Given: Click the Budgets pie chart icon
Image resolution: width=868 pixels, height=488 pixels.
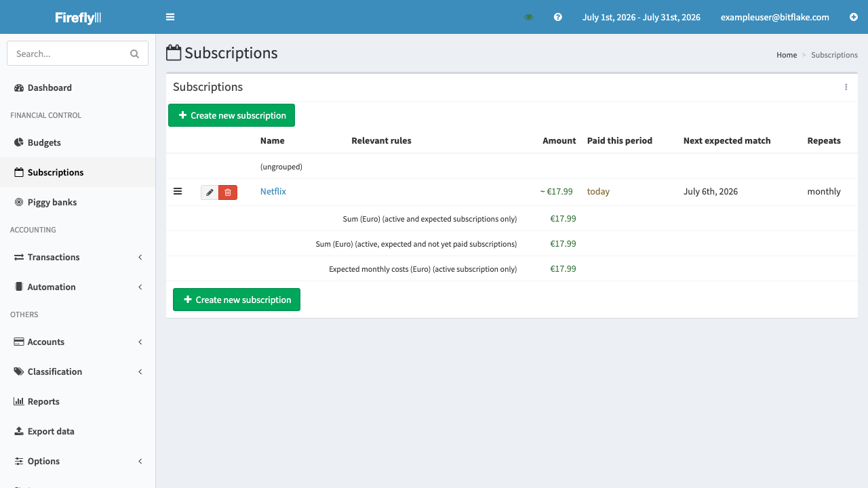Looking at the screenshot, I should [x=19, y=142].
